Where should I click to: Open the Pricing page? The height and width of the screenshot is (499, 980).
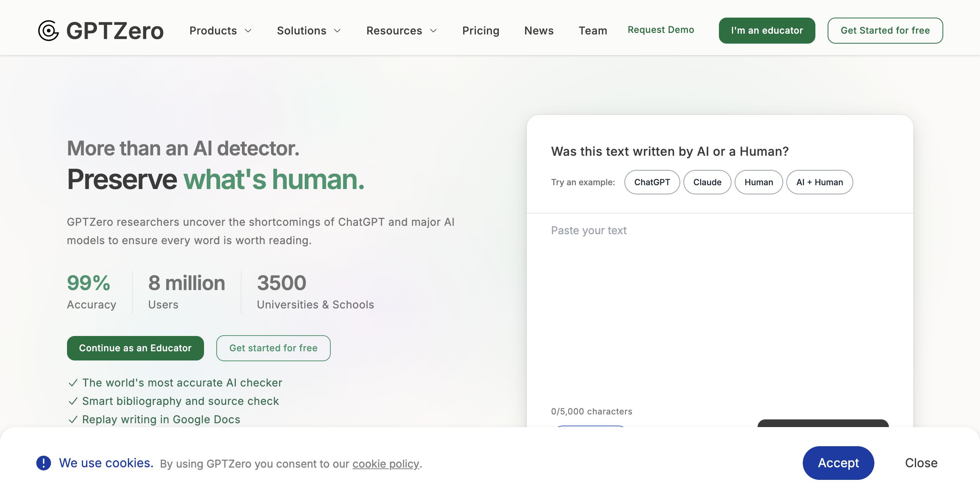481,31
